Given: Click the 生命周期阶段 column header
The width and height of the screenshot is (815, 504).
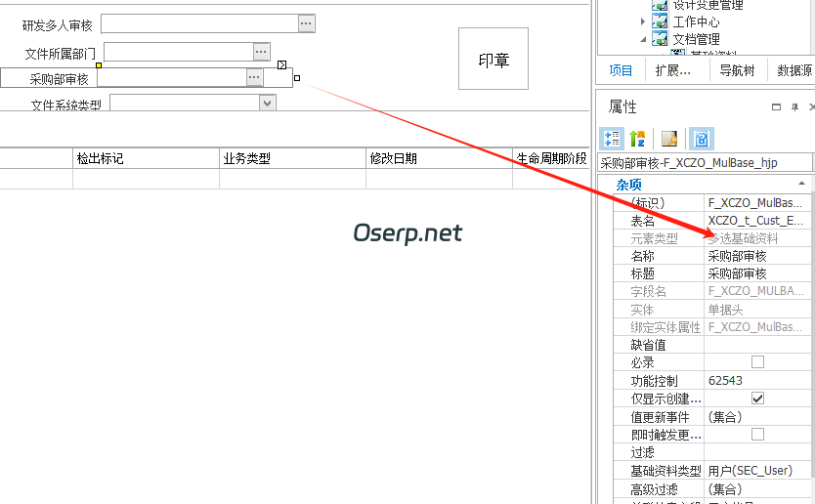Looking at the screenshot, I should click(551, 158).
